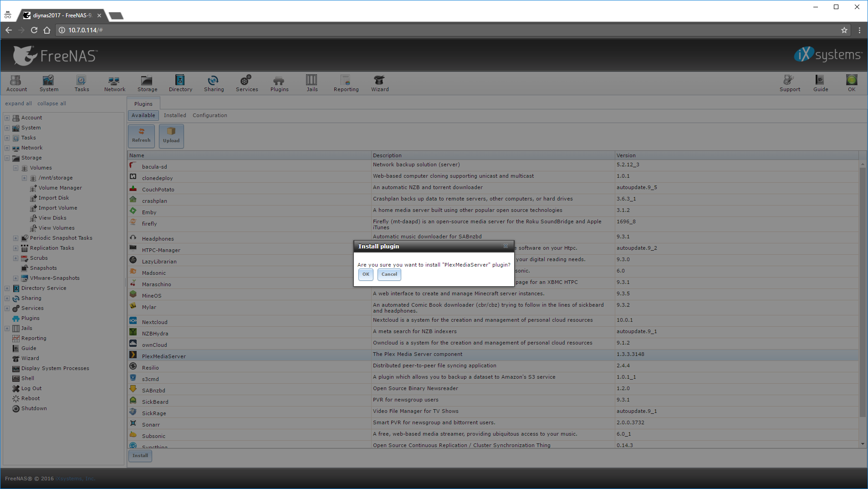This screenshot has width=868, height=489.
Task: Open the Directory toolbar icon
Action: pyautogui.click(x=180, y=83)
